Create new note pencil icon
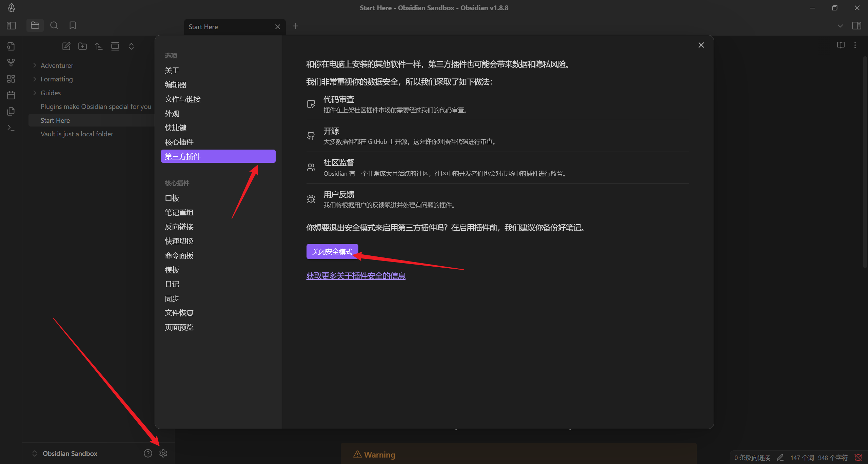Image resolution: width=868 pixels, height=464 pixels. pyautogui.click(x=66, y=46)
